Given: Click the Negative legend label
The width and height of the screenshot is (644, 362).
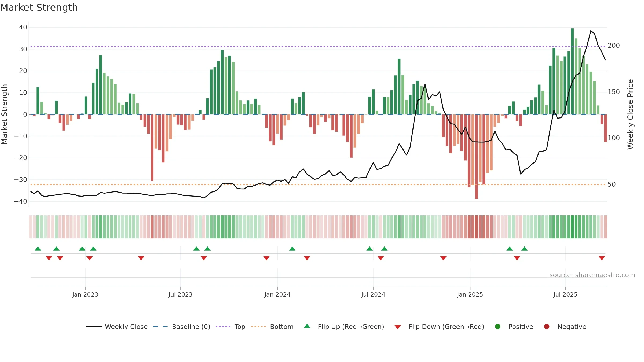Looking at the screenshot, I should [x=572, y=327].
